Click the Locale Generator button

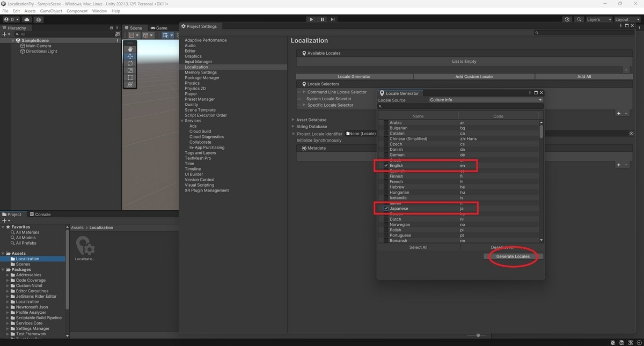click(x=354, y=77)
